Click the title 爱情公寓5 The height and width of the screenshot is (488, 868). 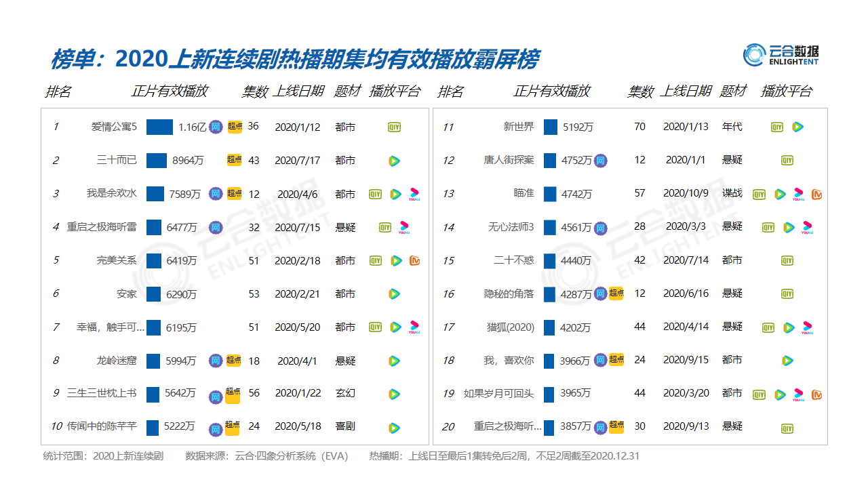click(x=114, y=127)
